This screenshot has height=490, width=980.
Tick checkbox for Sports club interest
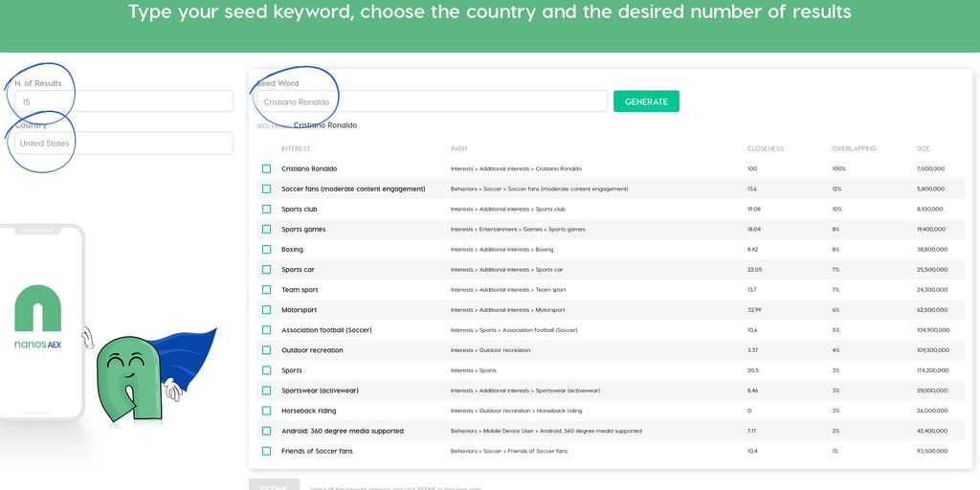point(266,209)
